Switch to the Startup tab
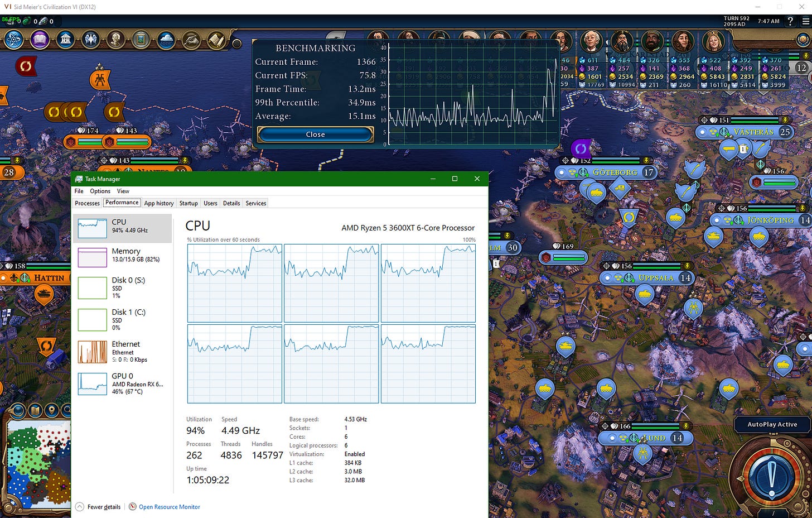The width and height of the screenshot is (812, 518). click(188, 203)
